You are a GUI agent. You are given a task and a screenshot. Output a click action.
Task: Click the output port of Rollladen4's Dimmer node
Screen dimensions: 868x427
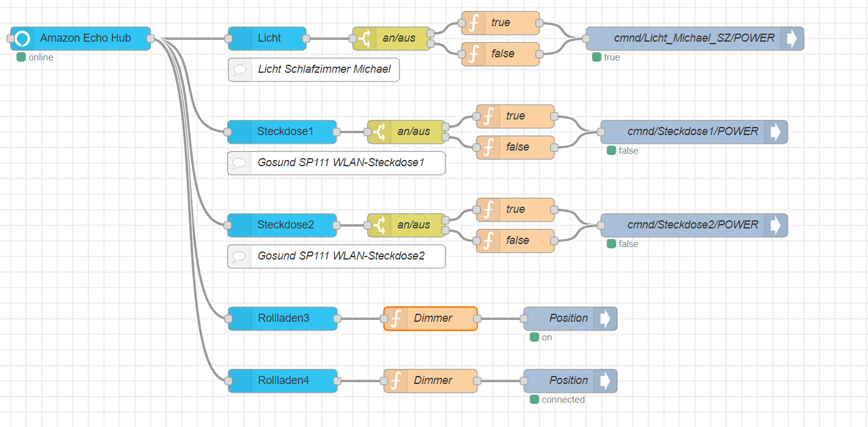[477, 381]
